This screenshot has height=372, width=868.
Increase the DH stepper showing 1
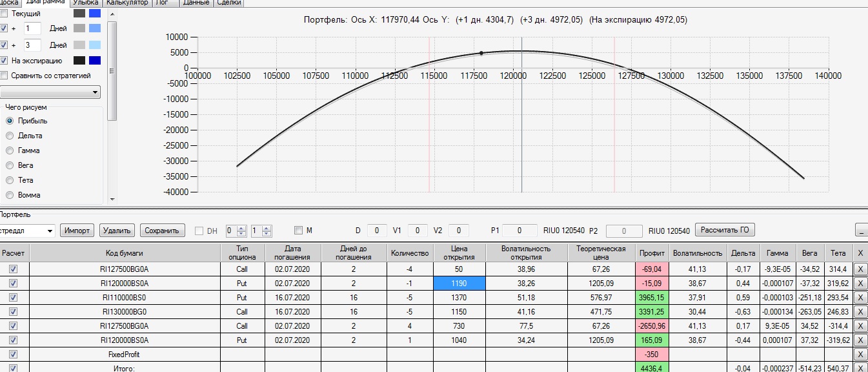coord(267,228)
